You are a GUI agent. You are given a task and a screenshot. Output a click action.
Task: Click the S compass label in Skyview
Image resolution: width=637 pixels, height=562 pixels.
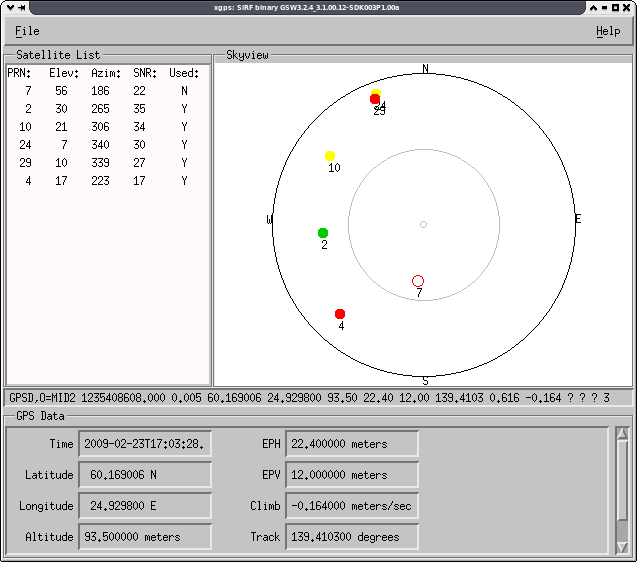coord(425,381)
